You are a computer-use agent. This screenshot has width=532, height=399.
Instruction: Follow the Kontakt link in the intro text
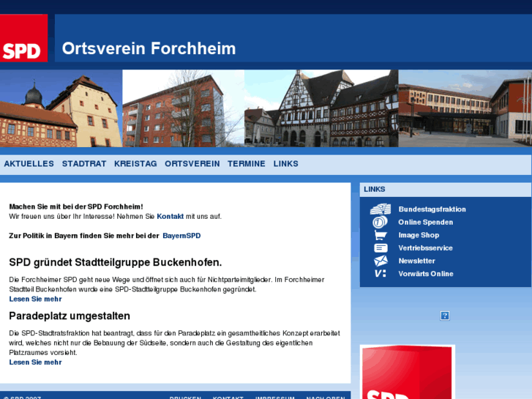(170, 216)
